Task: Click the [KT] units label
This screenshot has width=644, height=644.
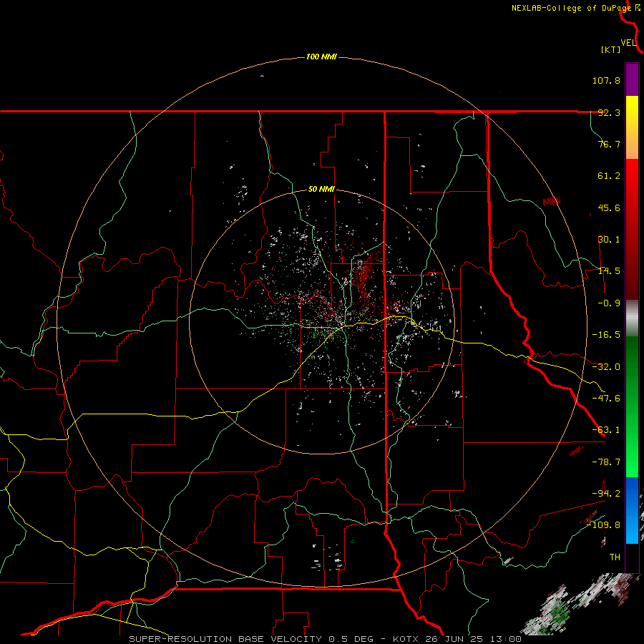Action: click(610, 49)
